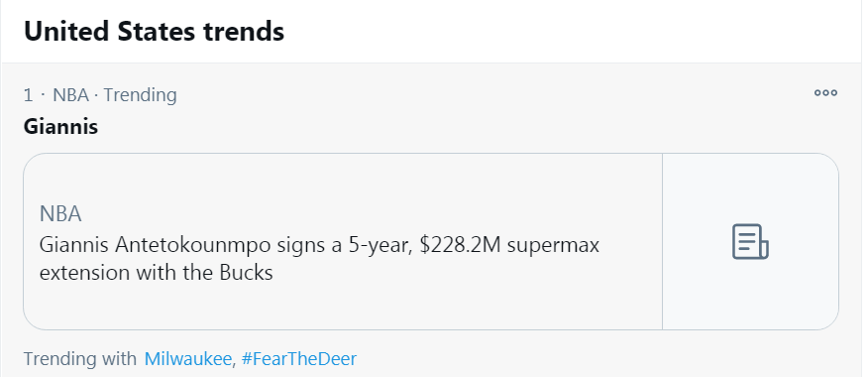Click the article document icon

click(x=751, y=242)
